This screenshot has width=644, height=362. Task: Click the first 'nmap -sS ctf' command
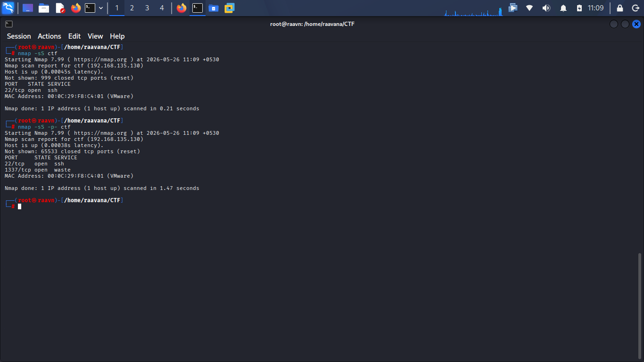[x=38, y=53]
